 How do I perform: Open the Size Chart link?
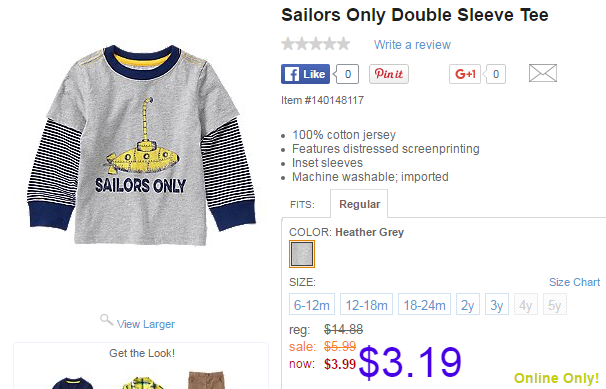coord(575,282)
